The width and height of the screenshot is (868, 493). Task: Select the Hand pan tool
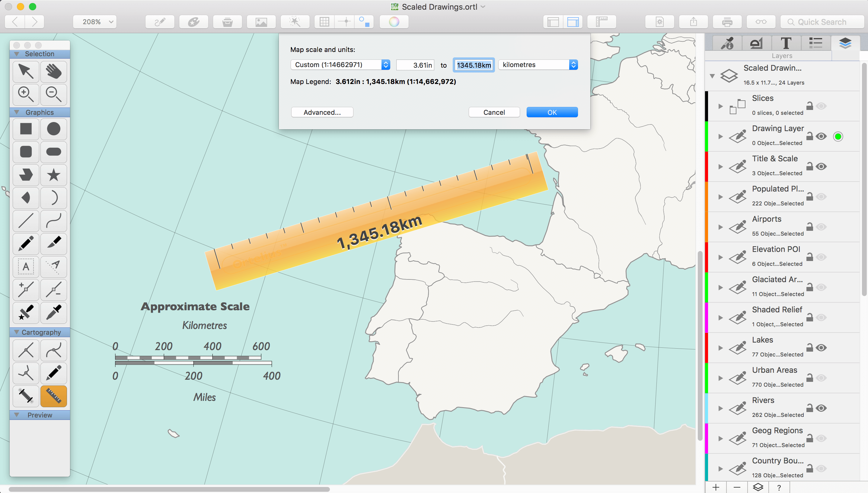click(x=53, y=72)
